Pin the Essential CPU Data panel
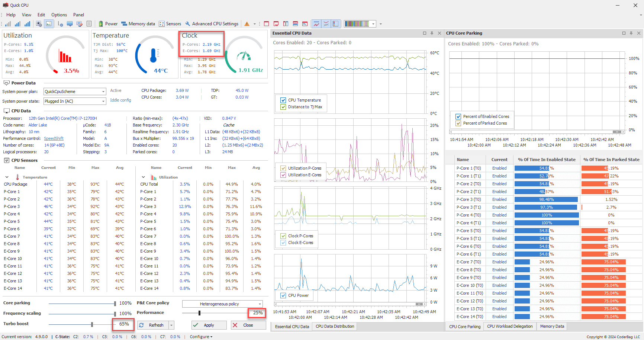 [x=432, y=33]
